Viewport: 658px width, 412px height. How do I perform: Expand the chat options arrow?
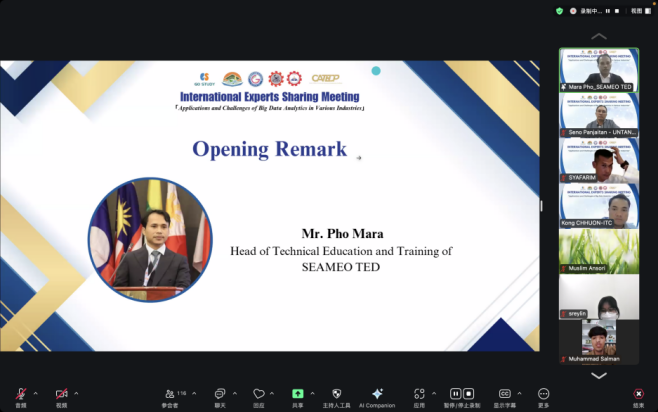point(234,393)
